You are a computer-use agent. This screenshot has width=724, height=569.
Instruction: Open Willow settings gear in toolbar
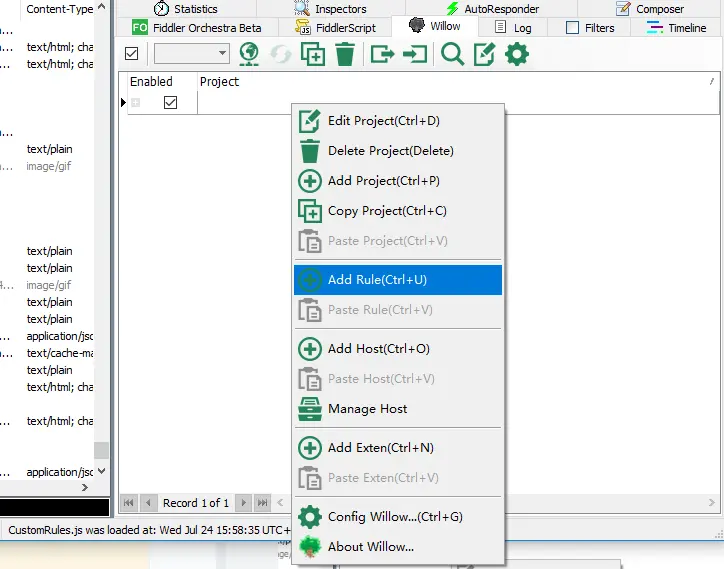[517, 54]
